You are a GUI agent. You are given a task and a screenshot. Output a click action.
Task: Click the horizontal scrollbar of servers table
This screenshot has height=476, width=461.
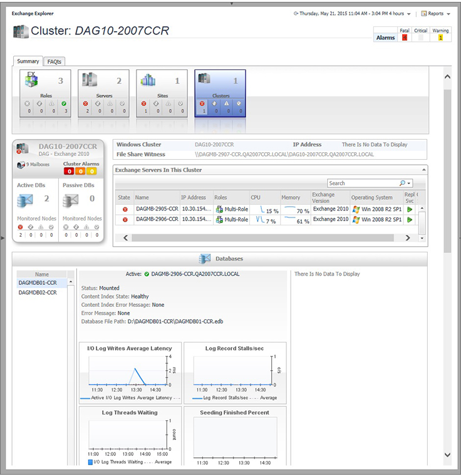point(262,238)
